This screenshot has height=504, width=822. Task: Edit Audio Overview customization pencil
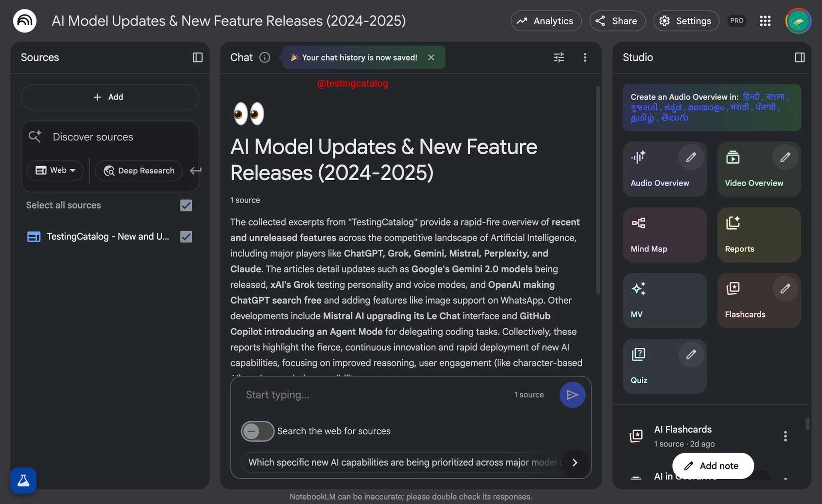point(691,157)
